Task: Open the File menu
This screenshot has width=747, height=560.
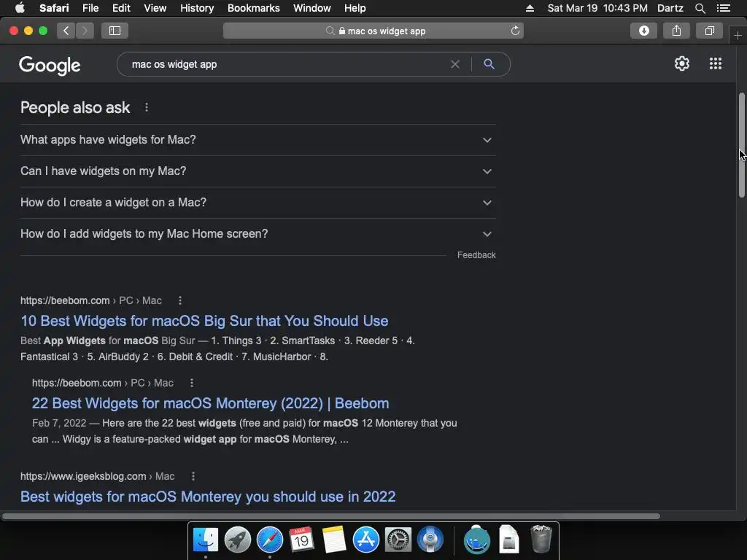Action: click(90, 8)
